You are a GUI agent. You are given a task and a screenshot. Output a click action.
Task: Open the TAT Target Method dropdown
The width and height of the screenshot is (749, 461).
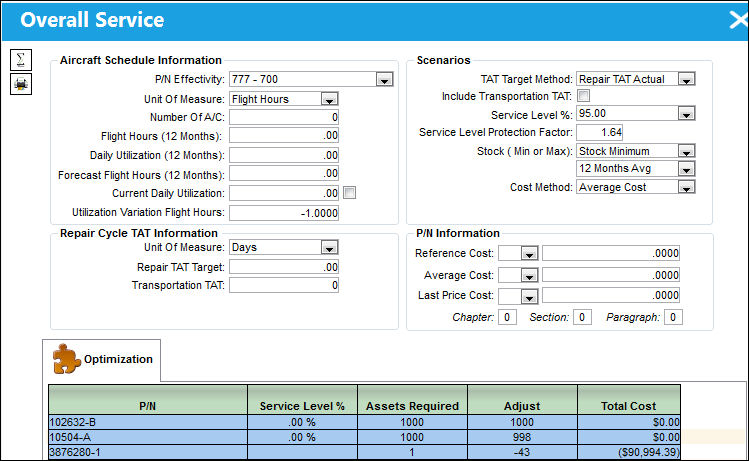coord(686,79)
